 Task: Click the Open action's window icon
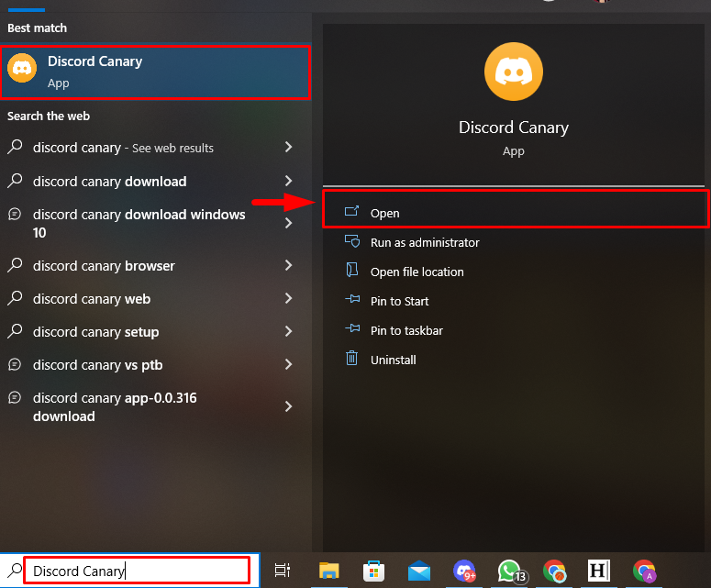pos(352,211)
